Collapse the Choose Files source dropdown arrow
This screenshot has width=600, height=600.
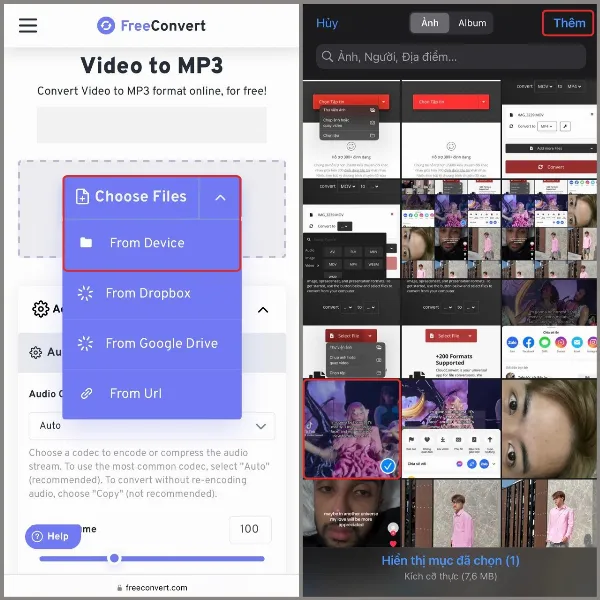220,197
